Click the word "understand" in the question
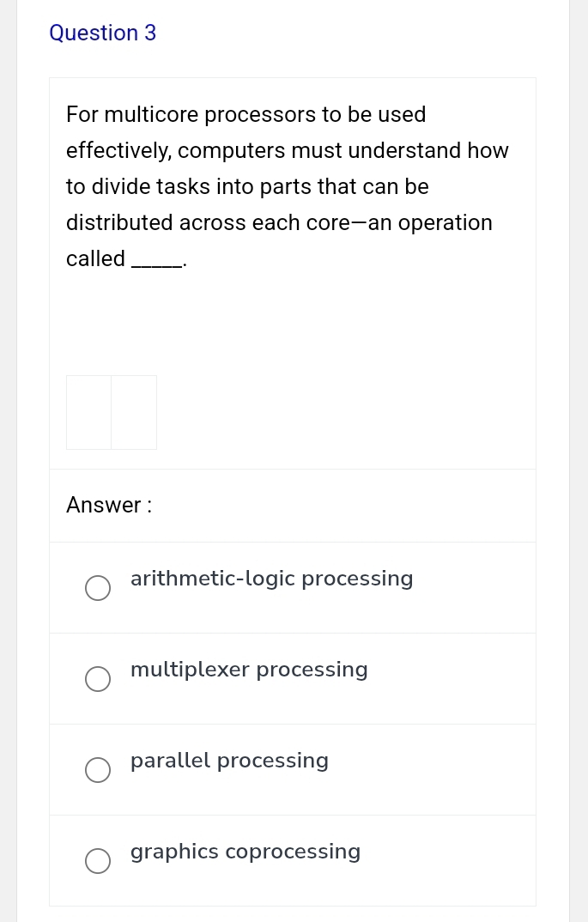This screenshot has width=588, height=922. pyautogui.click(x=406, y=150)
